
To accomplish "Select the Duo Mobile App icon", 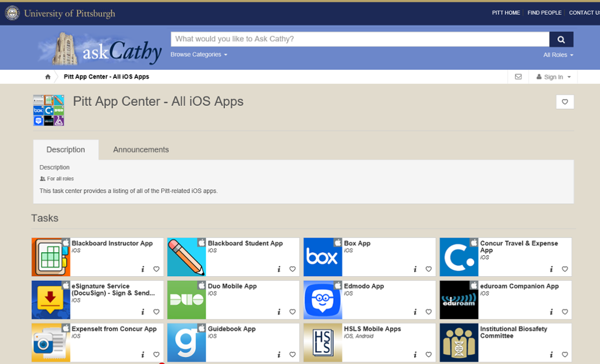I will point(186,300).
